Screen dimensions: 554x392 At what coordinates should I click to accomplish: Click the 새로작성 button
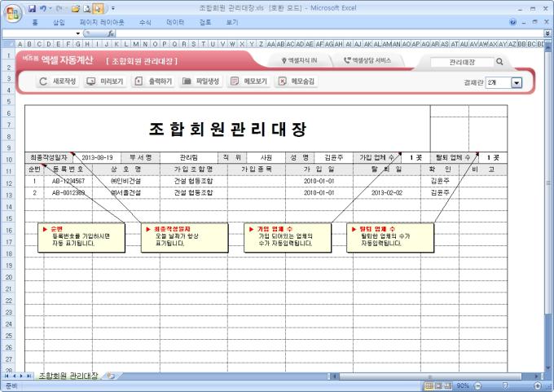point(57,81)
